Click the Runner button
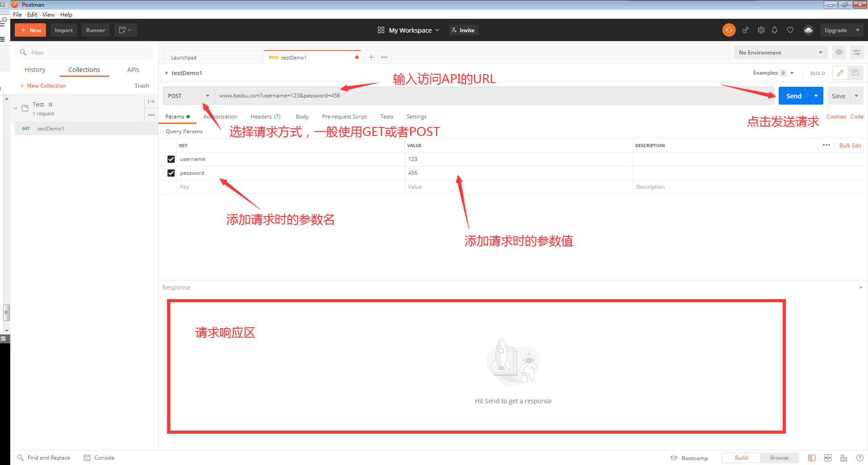 (x=96, y=30)
